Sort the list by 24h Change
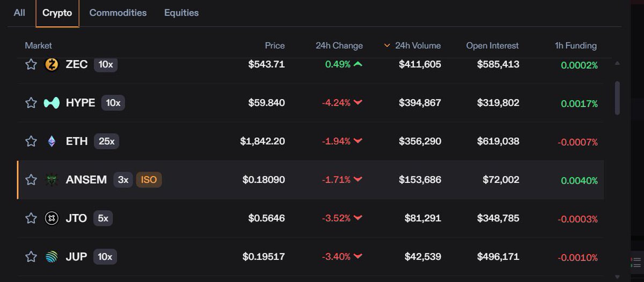644x282 pixels. [x=339, y=46]
